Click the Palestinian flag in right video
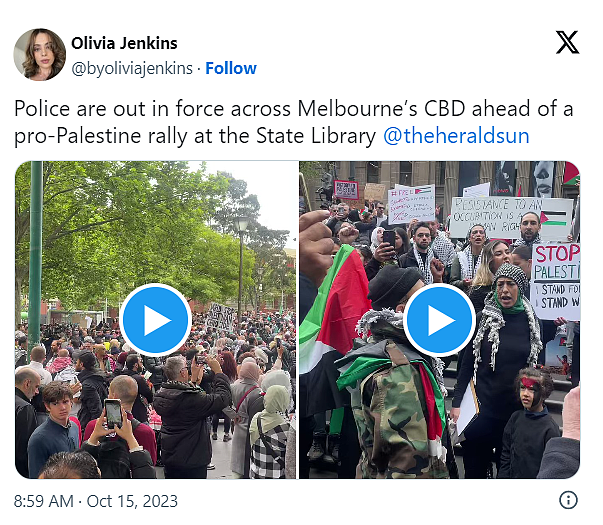603x525 pixels. click(x=333, y=304)
